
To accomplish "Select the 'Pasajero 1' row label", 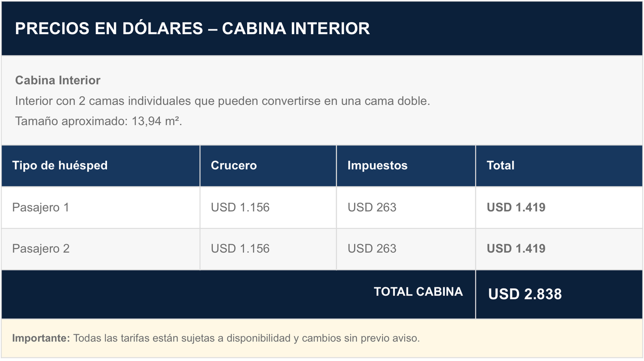I will coord(41,207).
